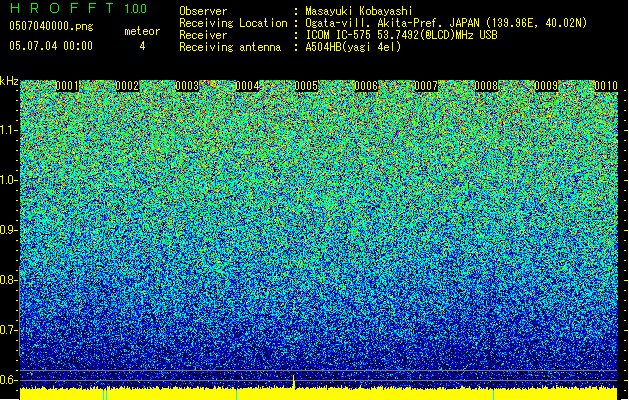Select time marker 0003

click(187, 86)
